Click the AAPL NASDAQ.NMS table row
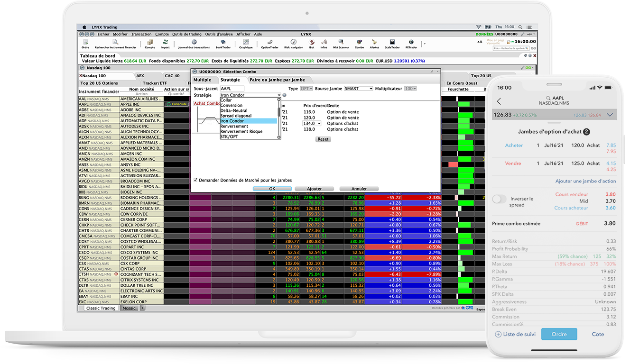630x364 pixels. point(121,104)
